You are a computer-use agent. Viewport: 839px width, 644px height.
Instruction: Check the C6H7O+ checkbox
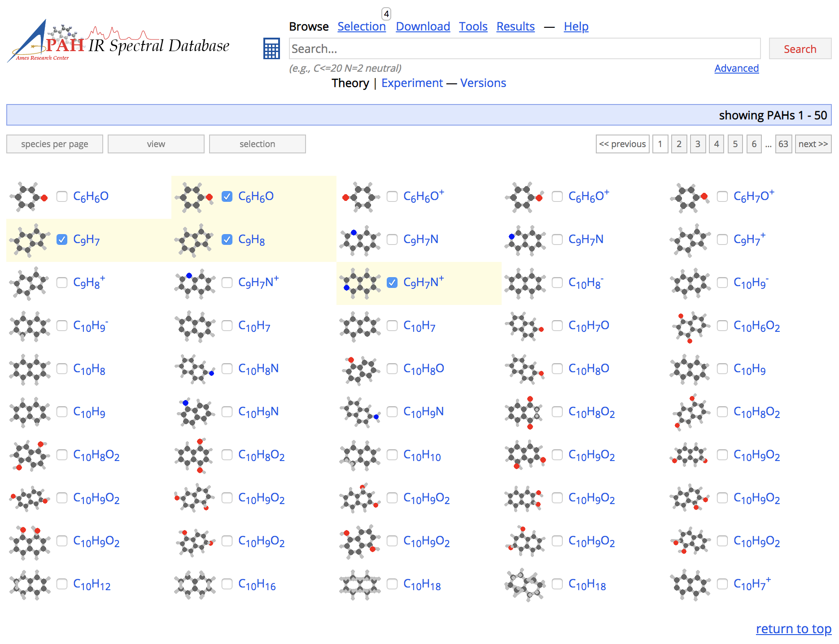[x=722, y=196]
